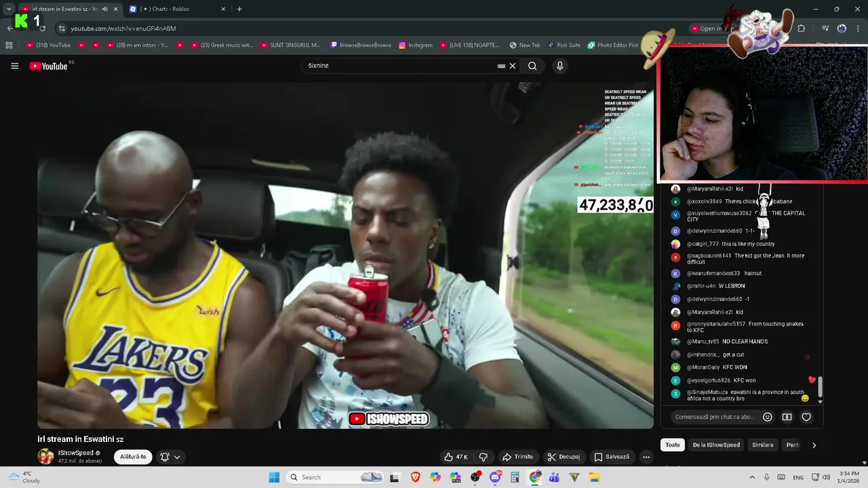868x488 pixels.
Task: Create a clip with Decupaj
Action: click(564, 457)
